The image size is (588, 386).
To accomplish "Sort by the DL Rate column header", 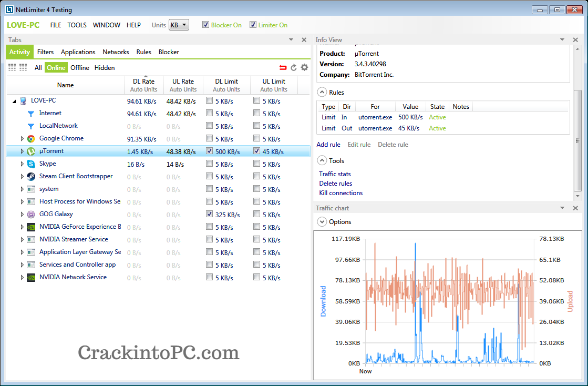I will tap(143, 85).
